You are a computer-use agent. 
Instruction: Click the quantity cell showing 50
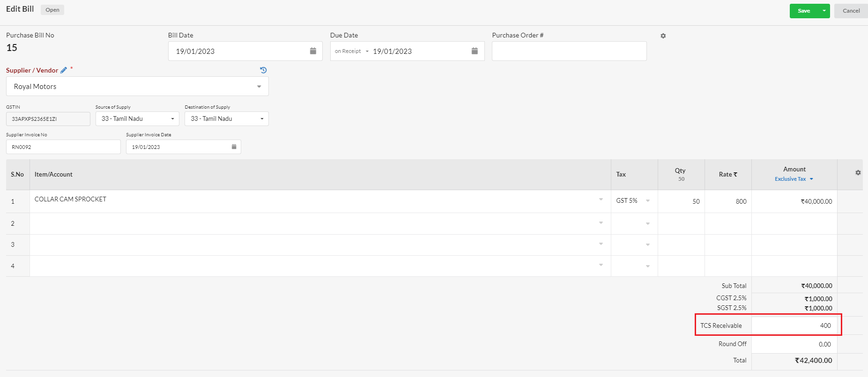pos(681,201)
